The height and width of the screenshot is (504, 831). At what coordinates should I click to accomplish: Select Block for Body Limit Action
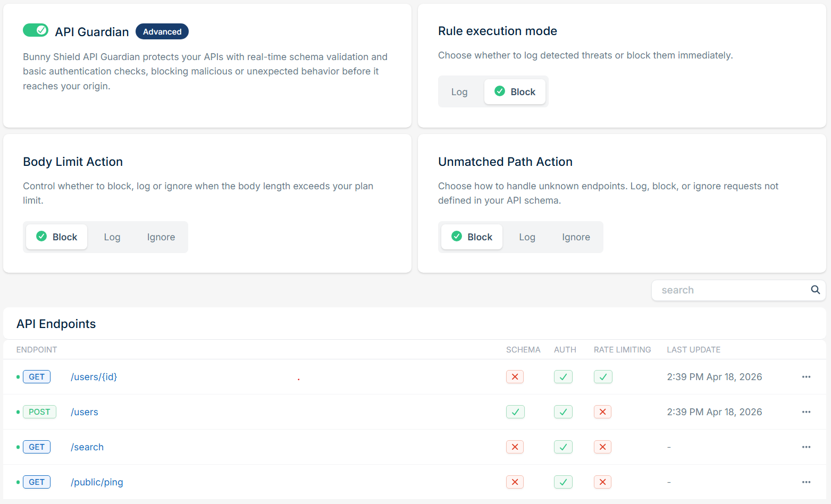click(56, 237)
